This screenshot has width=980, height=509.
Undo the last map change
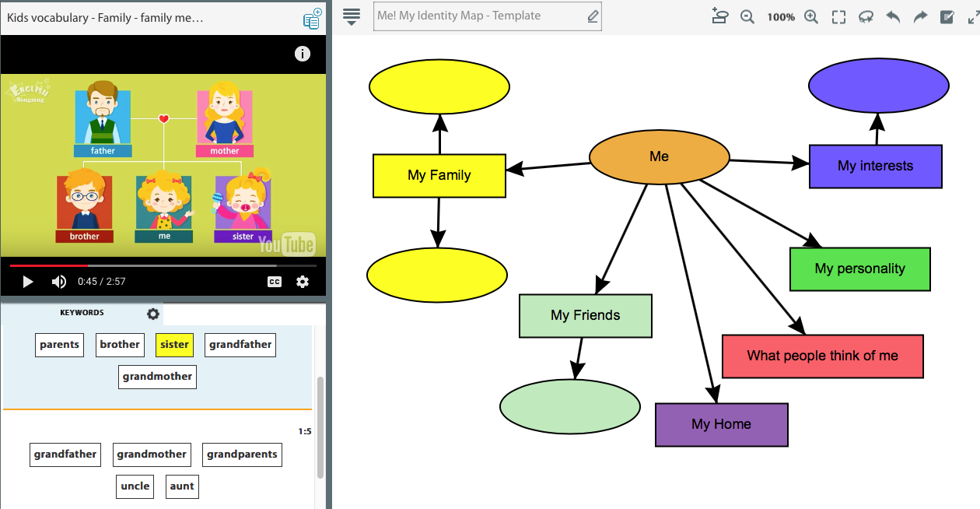click(x=893, y=17)
